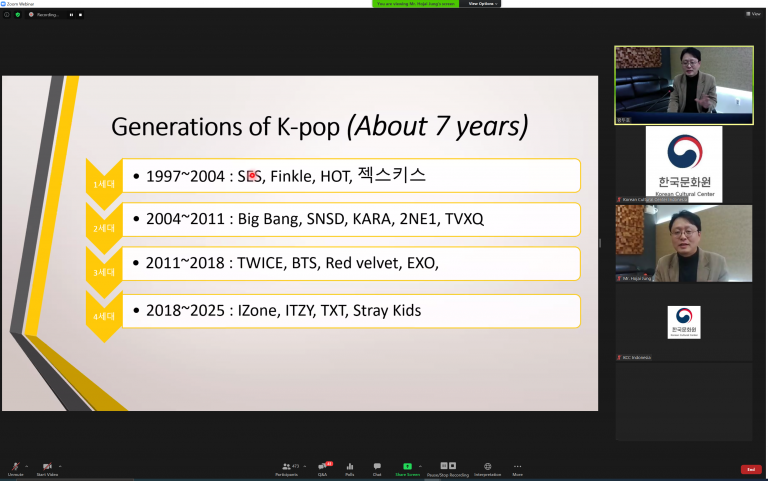
Task: Start Video from the bottom toolbar
Action: click(47, 467)
